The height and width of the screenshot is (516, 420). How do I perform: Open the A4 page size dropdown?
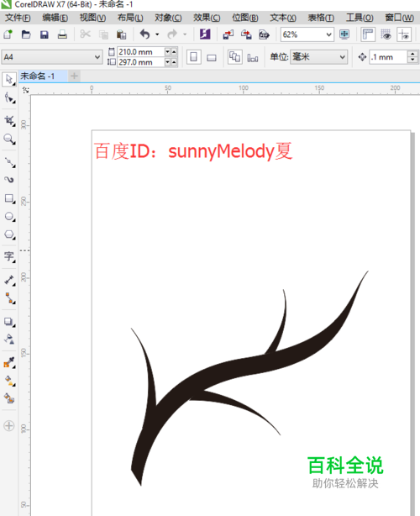point(52,57)
